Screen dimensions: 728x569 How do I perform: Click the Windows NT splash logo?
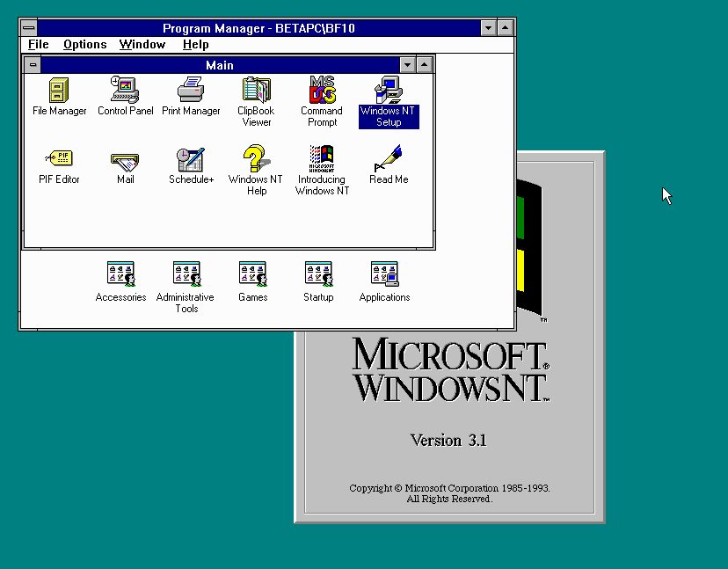[529, 247]
